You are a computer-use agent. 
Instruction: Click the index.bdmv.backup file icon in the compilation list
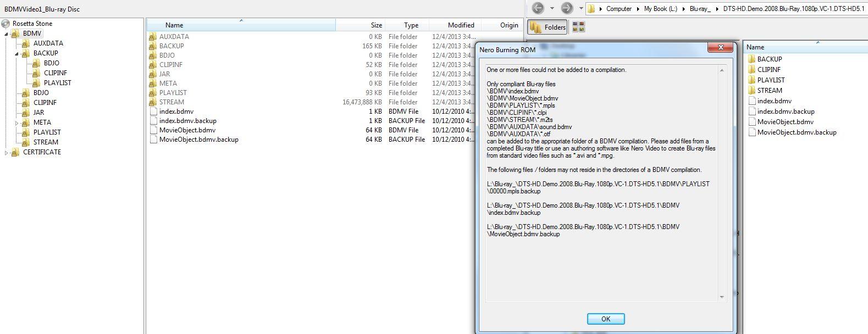click(153, 121)
